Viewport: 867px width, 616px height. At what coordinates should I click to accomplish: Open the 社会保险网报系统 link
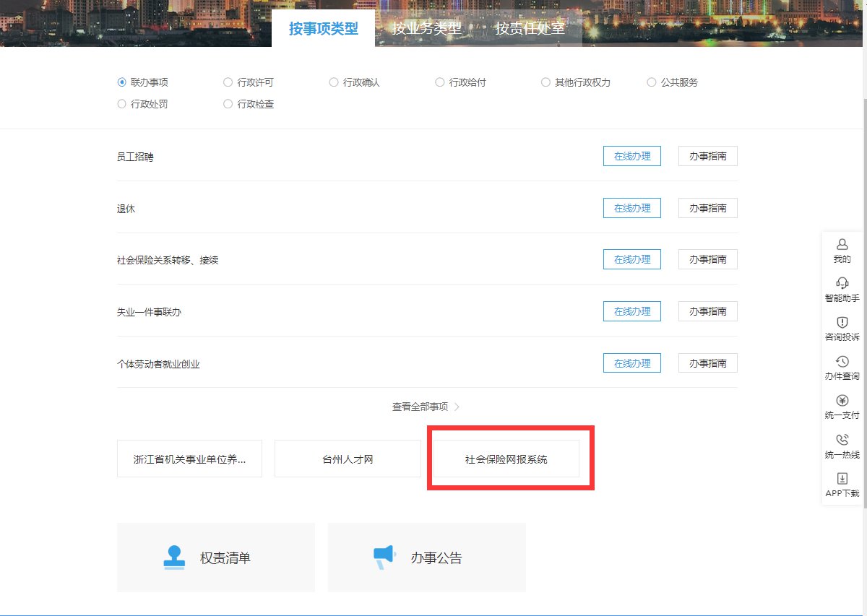coord(506,459)
